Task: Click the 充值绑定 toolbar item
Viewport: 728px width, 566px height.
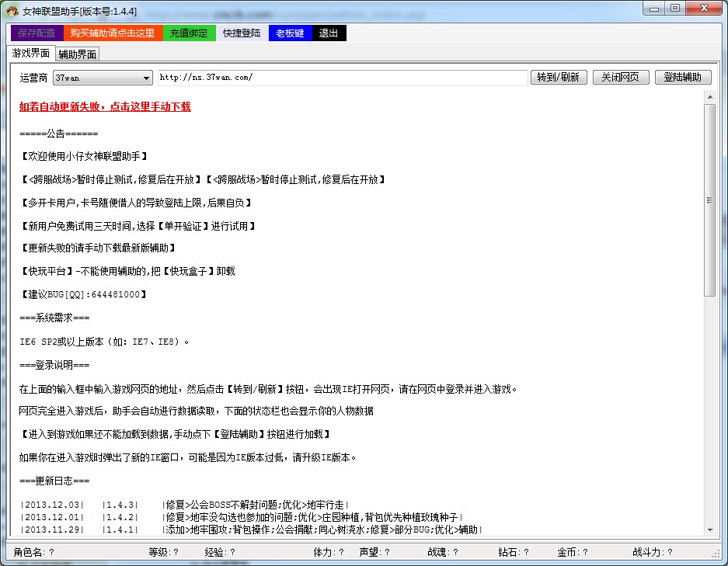Action: click(x=190, y=33)
